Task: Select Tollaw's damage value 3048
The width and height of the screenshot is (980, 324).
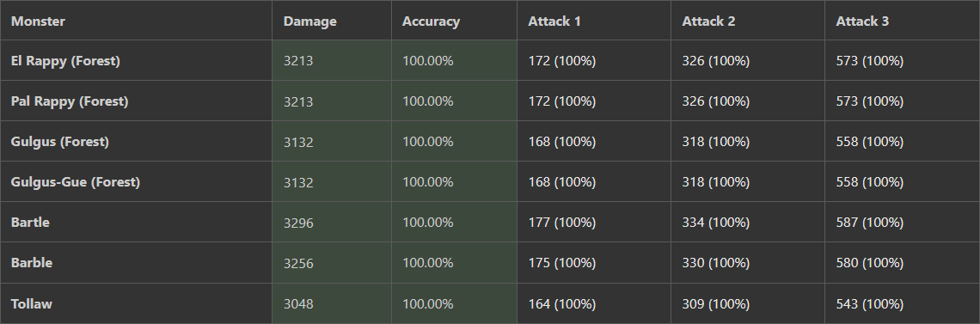Action: coord(299,304)
